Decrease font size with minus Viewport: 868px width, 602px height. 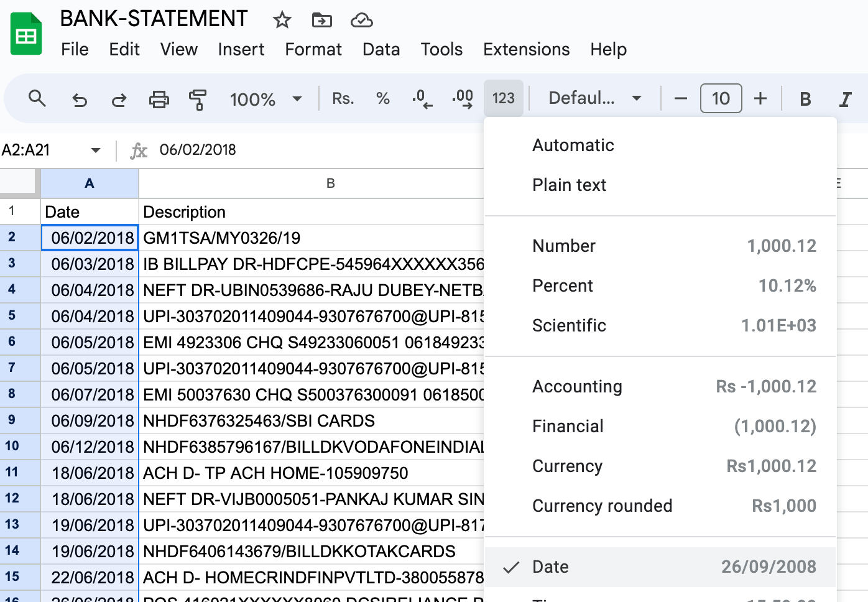(x=681, y=98)
